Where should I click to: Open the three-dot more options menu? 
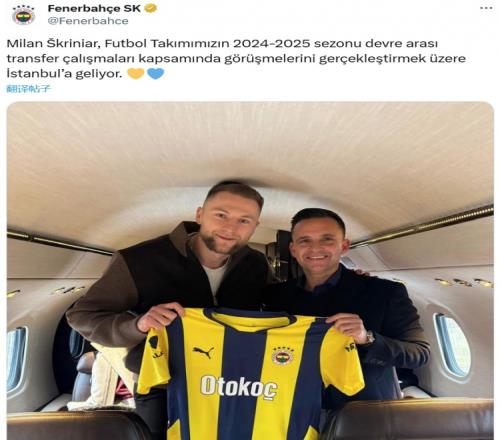[486, 8]
